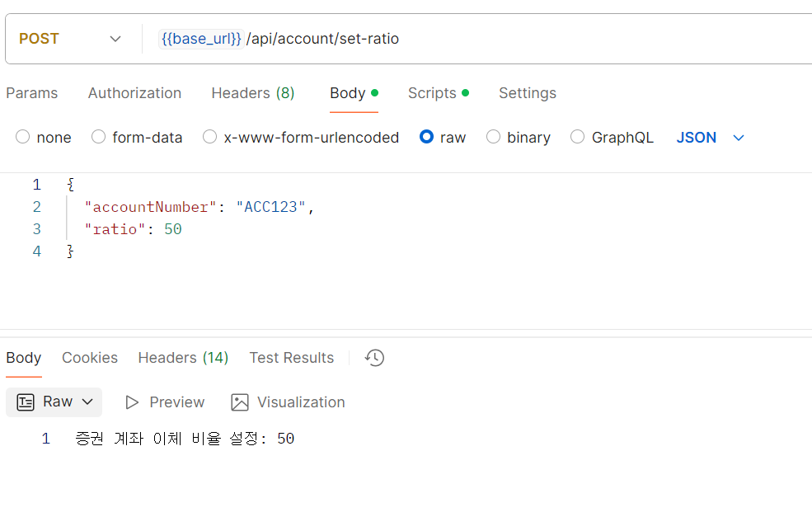
Task: Open the Scripts tab
Action: point(438,93)
